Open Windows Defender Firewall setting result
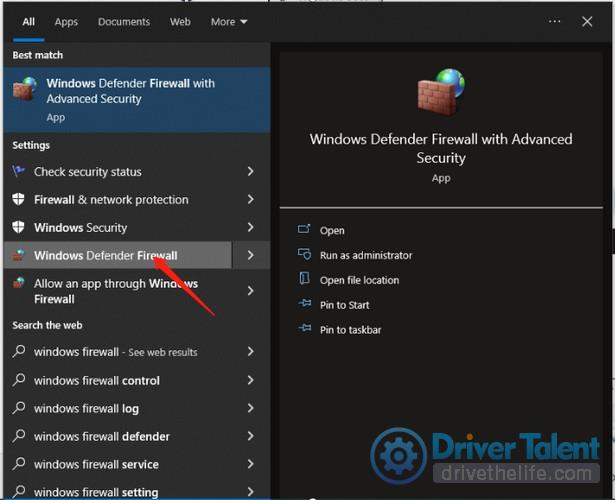 point(118,255)
